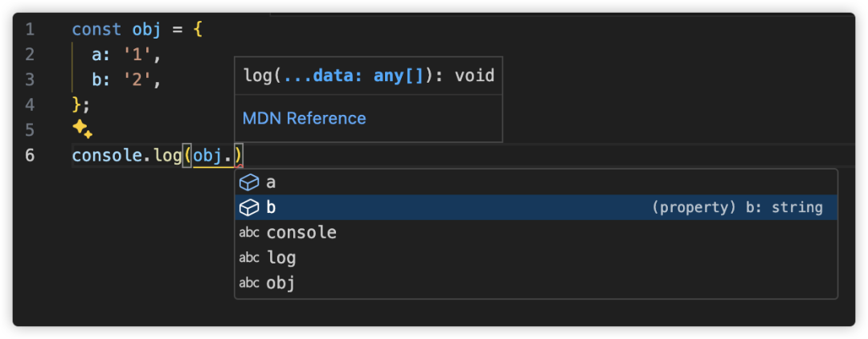Click the property cube icon beside "b"
Image resolution: width=868 pixels, height=339 pixels.
point(249,207)
